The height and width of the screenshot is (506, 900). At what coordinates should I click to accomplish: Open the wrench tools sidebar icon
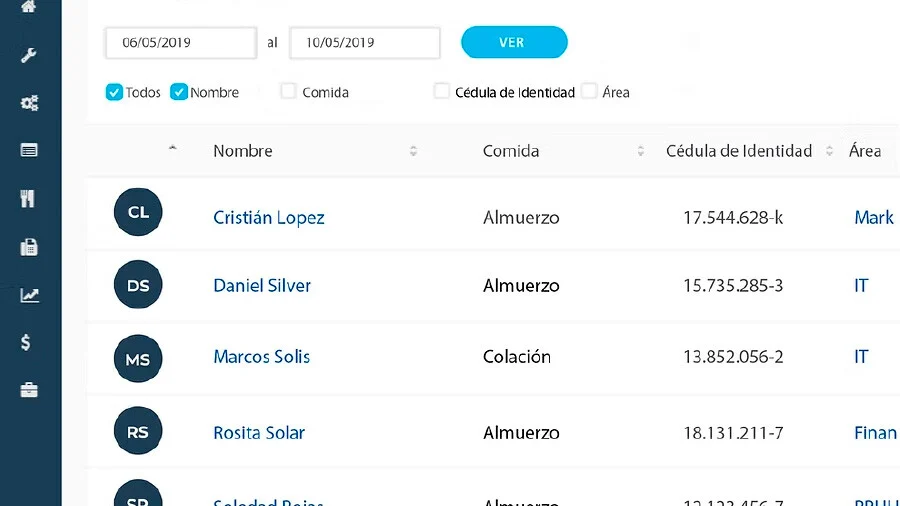pyautogui.click(x=29, y=54)
